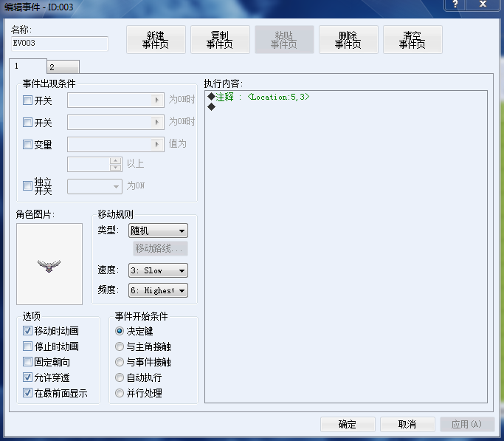The width and height of the screenshot is (504, 441).
Task: Open the 变量 selector arrow
Action: pyautogui.click(x=157, y=145)
